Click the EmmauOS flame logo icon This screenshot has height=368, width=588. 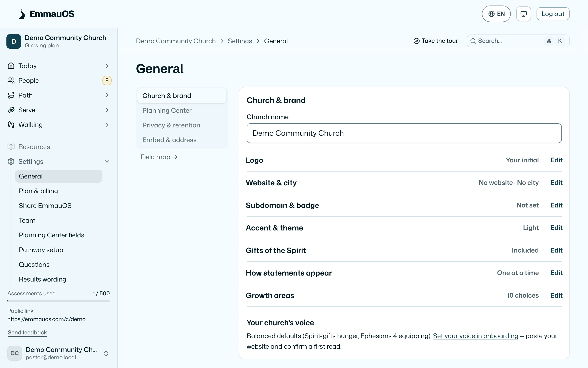(x=22, y=14)
